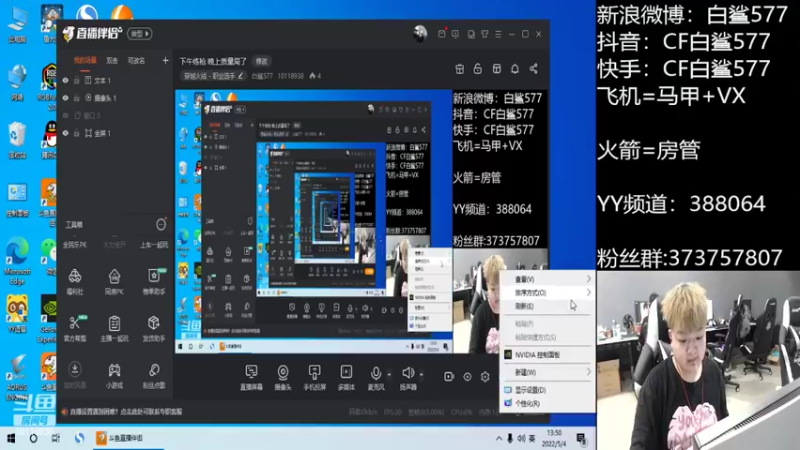The height and width of the screenshot is (450, 800).
Task: Click the padlock icon above preview
Action: pos(478,69)
